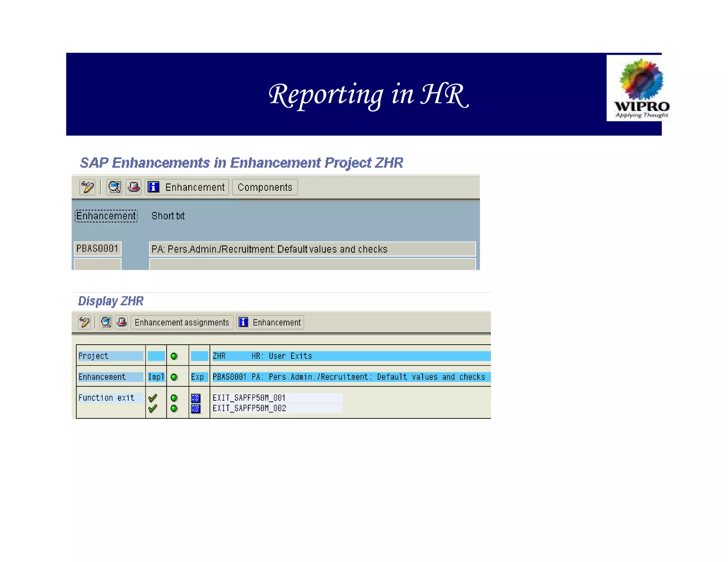
Task: Open blue grid icon beside EXIT_SAPFP50M_001
Action: (196, 398)
